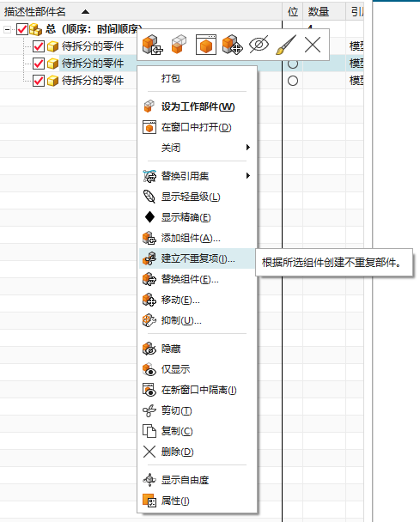Image resolution: width=420 pixels, height=522 pixels.
Task: Click the crossed-eye Hide icon in toolbar
Action: [259, 45]
